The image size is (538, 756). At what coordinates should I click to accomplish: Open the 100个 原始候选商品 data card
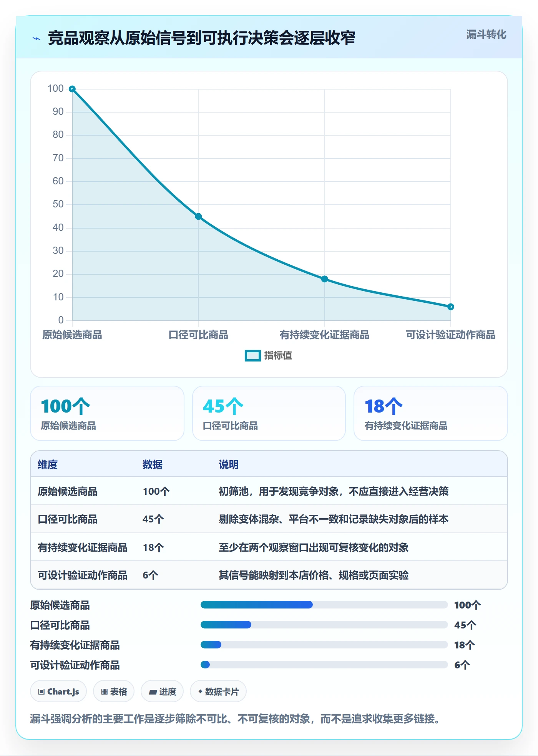coord(107,413)
